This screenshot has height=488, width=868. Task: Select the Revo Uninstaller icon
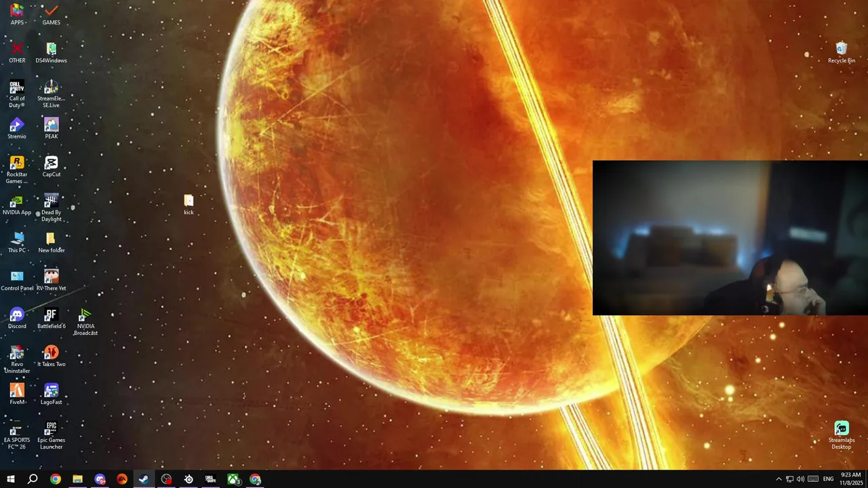[x=17, y=360]
